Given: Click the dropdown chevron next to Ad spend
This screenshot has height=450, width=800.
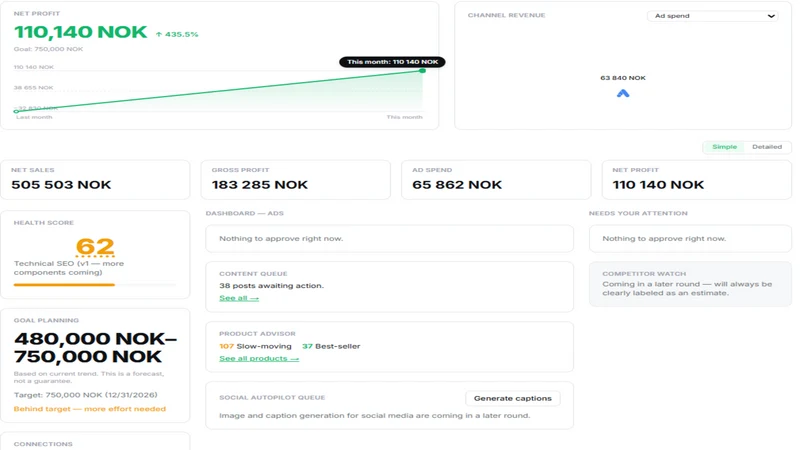Looking at the screenshot, I should (x=771, y=16).
